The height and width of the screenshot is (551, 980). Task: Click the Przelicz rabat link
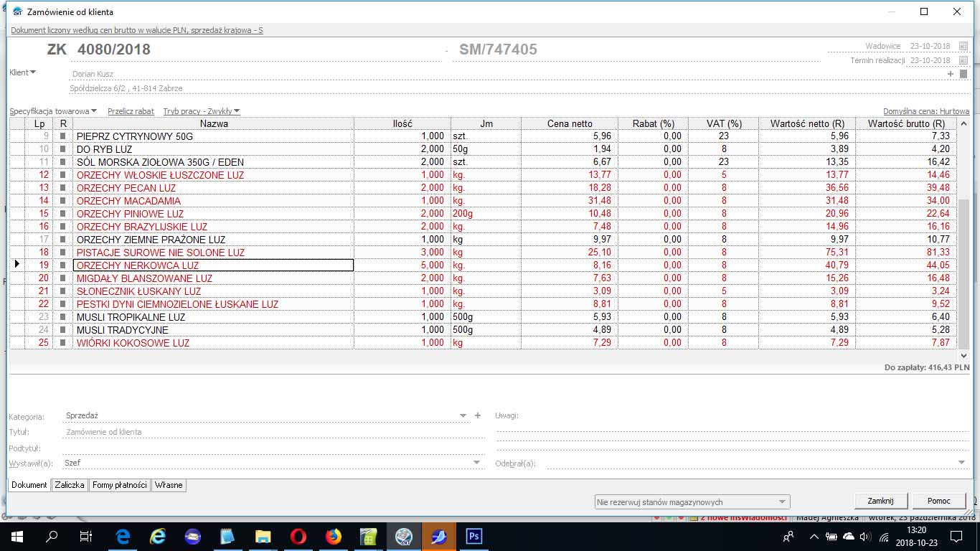click(131, 111)
